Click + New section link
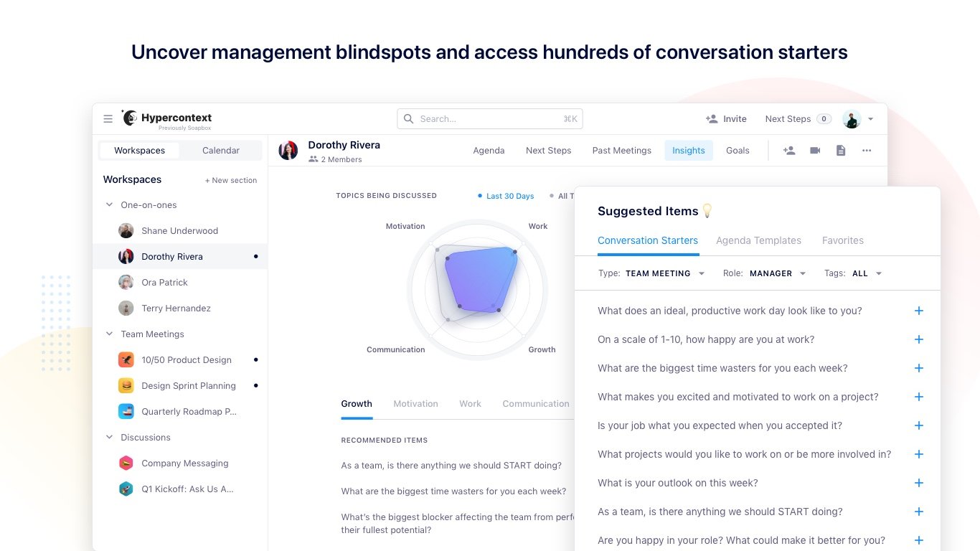The width and height of the screenshot is (980, 551). (x=231, y=181)
